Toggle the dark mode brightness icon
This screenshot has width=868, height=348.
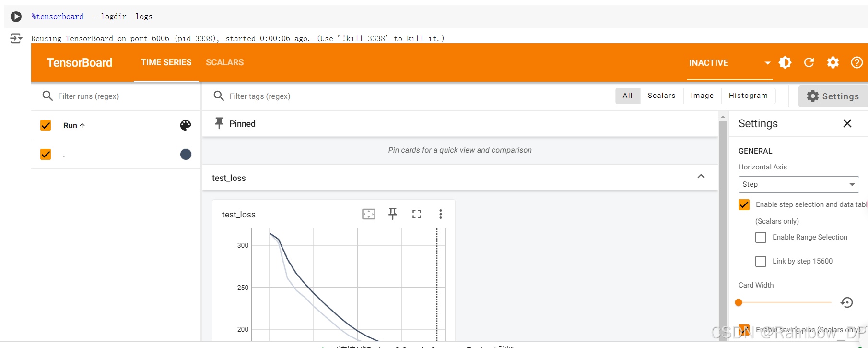pyautogui.click(x=785, y=62)
